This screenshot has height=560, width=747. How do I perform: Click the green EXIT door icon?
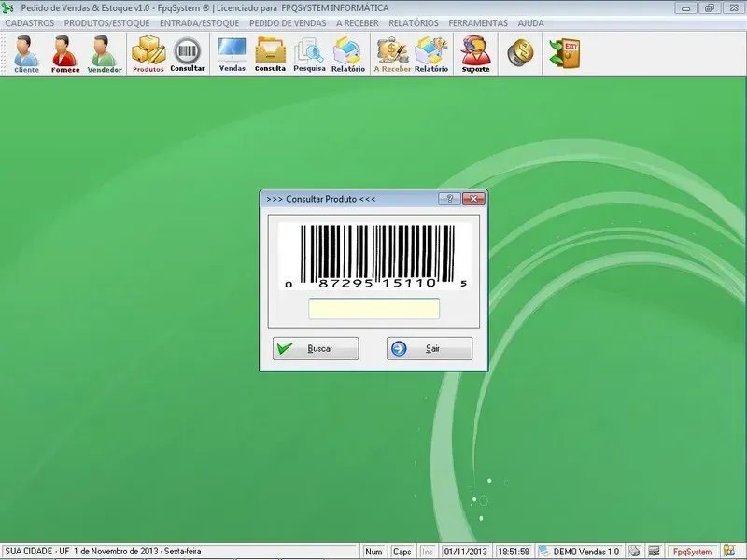pyautogui.click(x=564, y=53)
